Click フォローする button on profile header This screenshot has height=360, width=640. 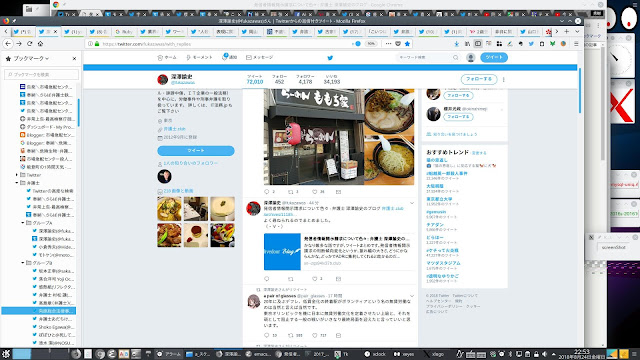tap(479, 79)
